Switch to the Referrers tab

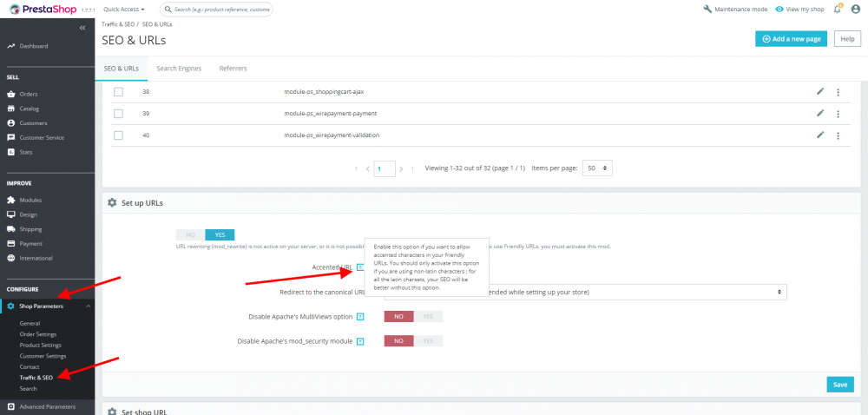[233, 69]
